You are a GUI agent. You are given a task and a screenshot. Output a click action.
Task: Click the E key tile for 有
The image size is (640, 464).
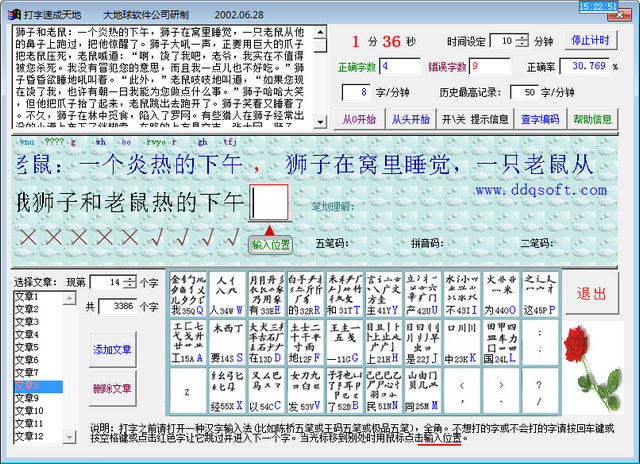266,295
